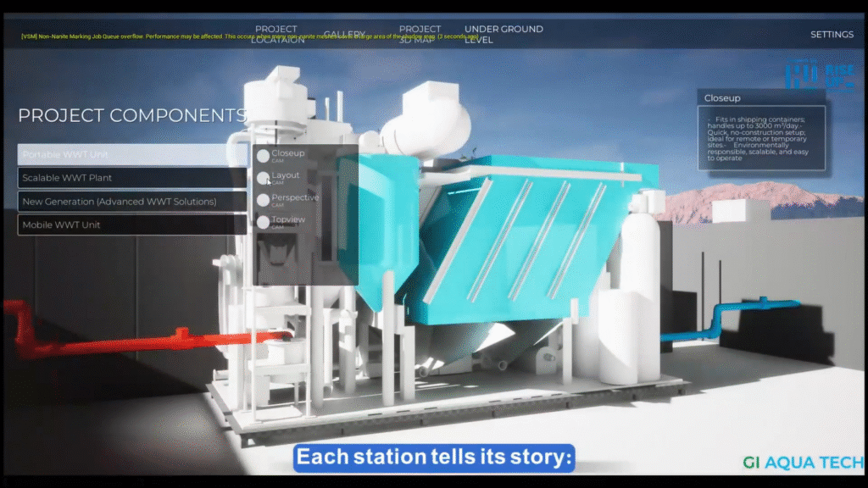Pick the Topview camera option circle
This screenshot has height=488, width=868.
264,222
